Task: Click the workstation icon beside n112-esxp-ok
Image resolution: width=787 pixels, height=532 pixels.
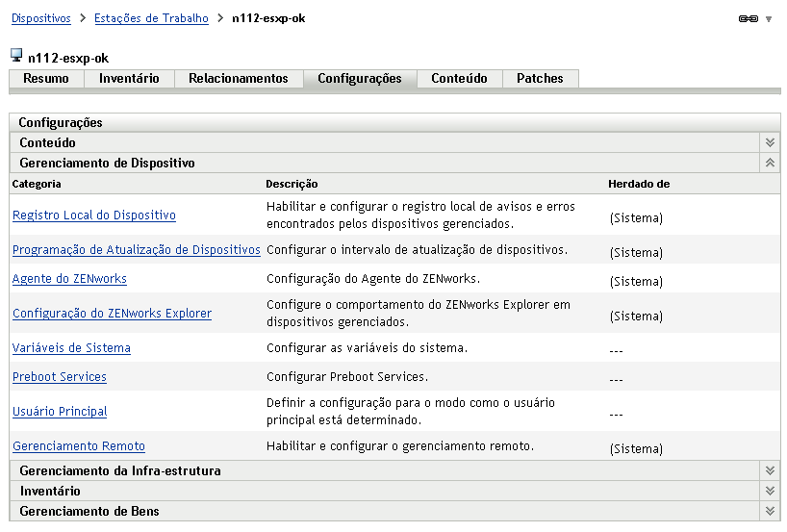Action: coord(16,55)
